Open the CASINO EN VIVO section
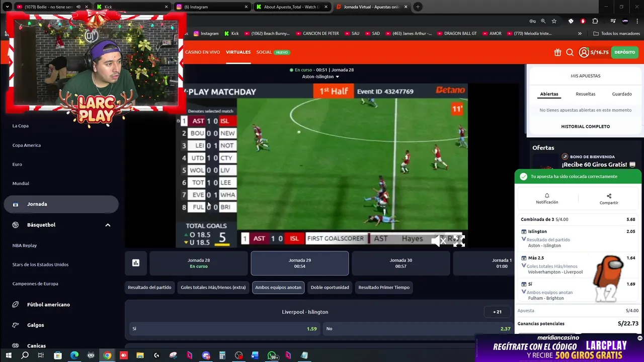The image size is (644, 362). [x=202, y=52]
